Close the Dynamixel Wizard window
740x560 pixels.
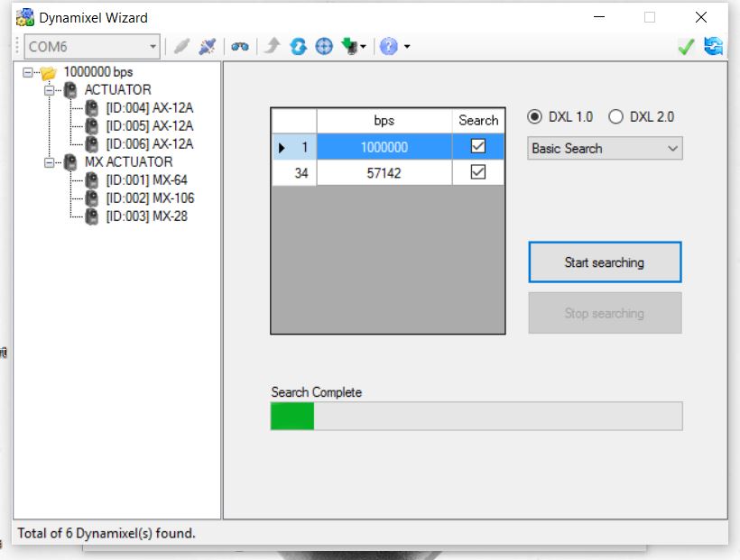tap(701, 17)
